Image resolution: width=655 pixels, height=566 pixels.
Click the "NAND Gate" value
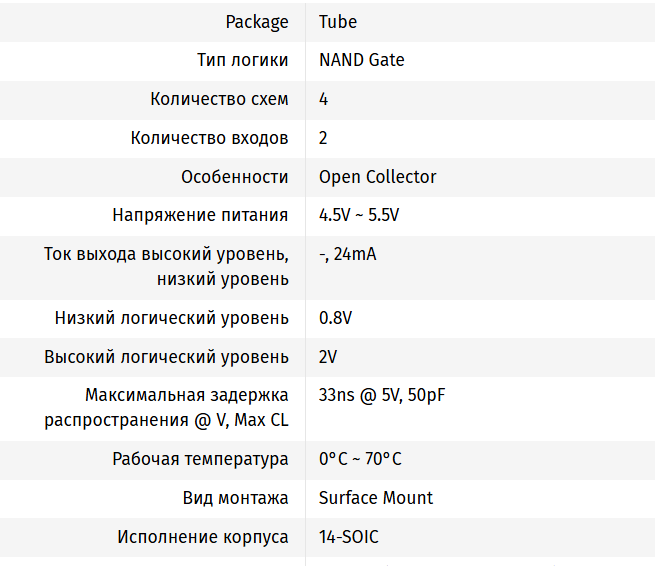click(x=362, y=60)
